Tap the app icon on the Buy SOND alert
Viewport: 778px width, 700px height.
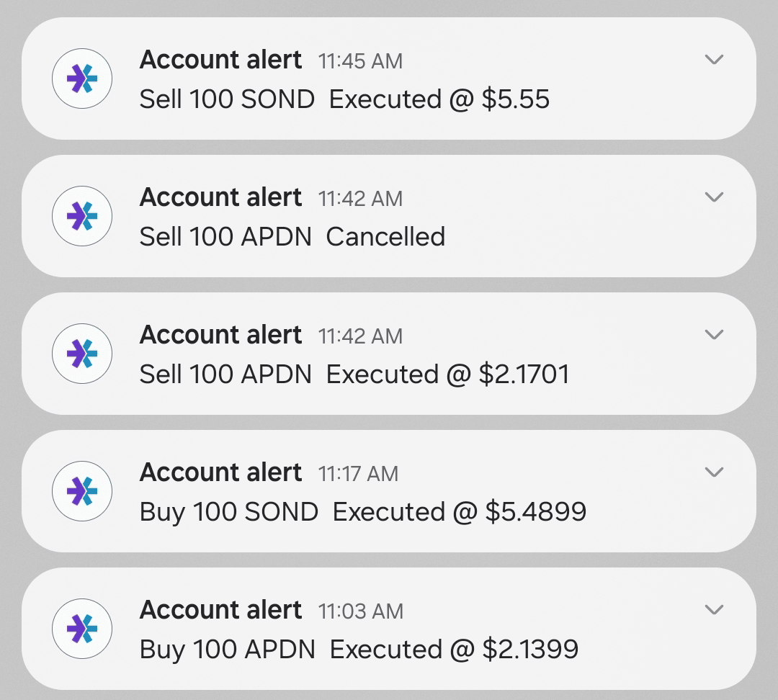pyautogui.click(x=82, y=491)
